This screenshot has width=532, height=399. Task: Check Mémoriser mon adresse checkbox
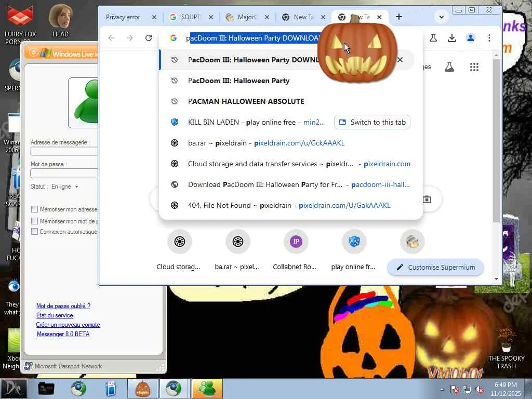[x=34, y=209]
